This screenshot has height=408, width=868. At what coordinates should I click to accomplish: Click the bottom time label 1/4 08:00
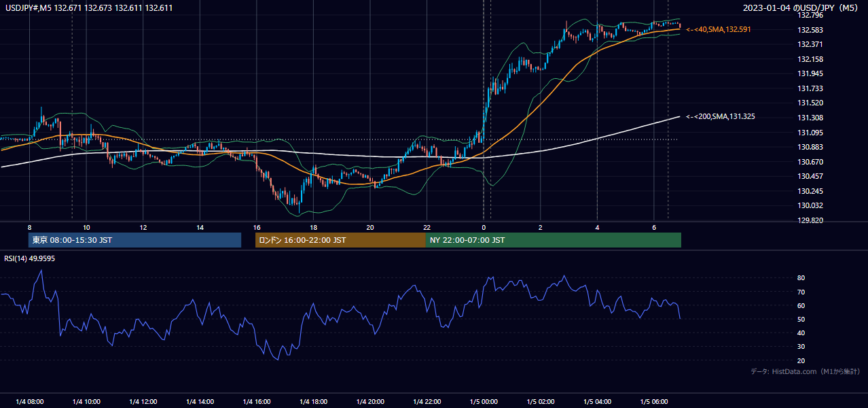[x=29, y=402]
